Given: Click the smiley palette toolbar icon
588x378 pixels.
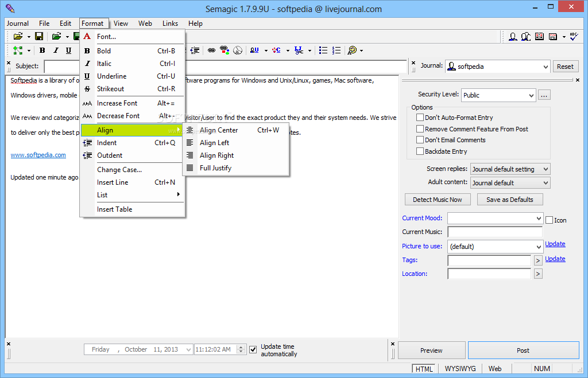Looking at the screenshot, I should pyautogui.click(x=352, y=50).
